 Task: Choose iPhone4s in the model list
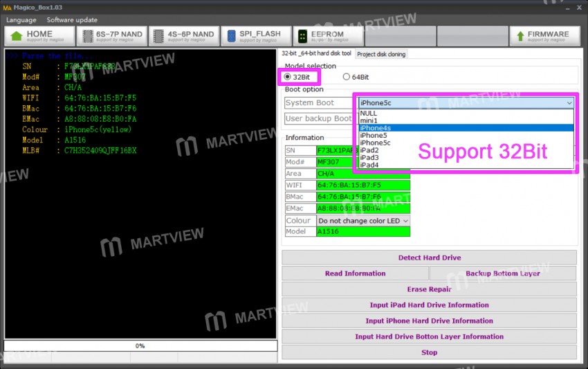pos(466,127)
